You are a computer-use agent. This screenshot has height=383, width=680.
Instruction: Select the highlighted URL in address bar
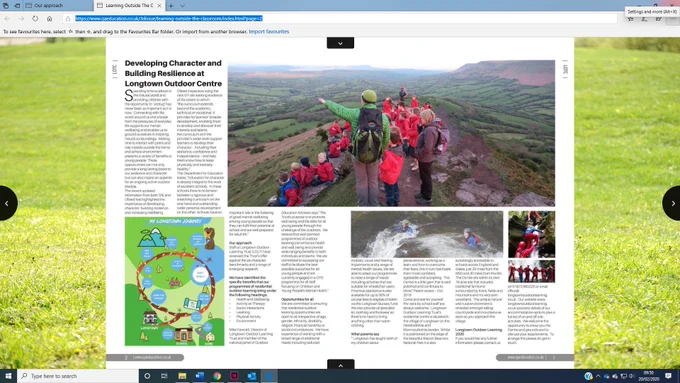pos(169,19)
